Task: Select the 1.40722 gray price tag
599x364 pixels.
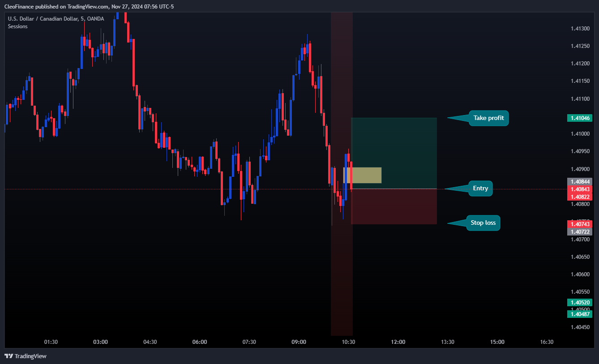Action: pyautogui.click(x=579, y=231)
